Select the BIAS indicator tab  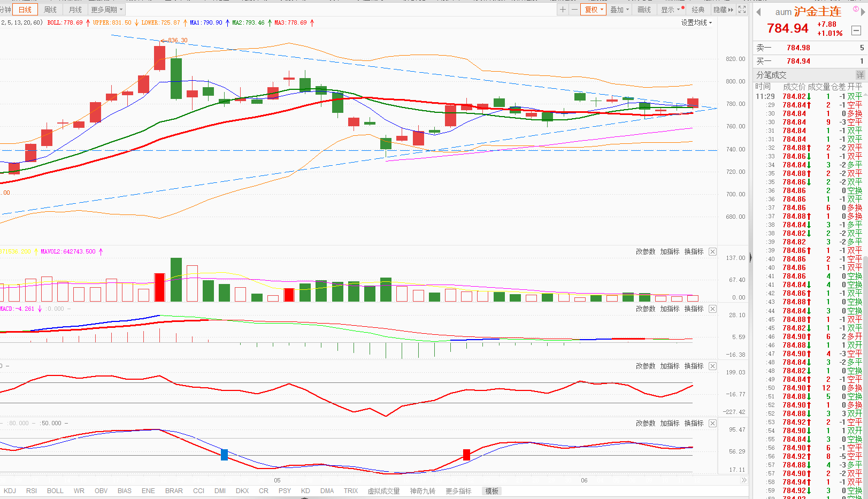[125, 491]
